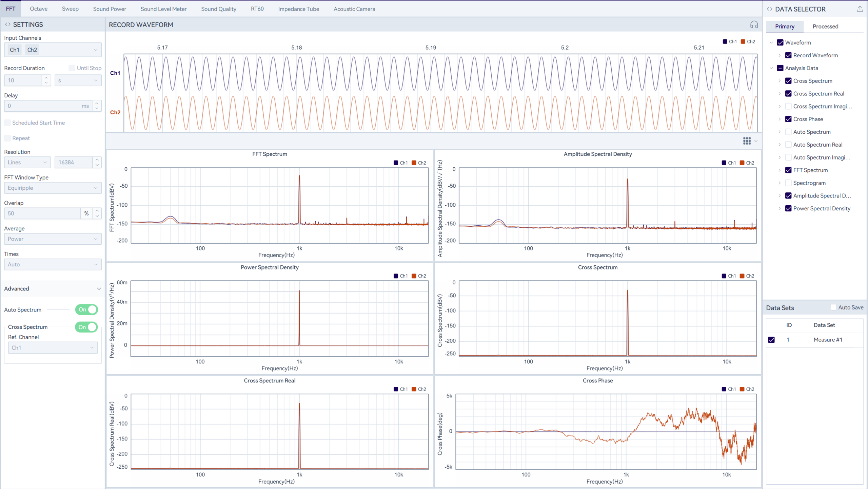Switch to the Octave tab
Image resolution: width=868 pixels, height=489 pixels.
(39, 9)
